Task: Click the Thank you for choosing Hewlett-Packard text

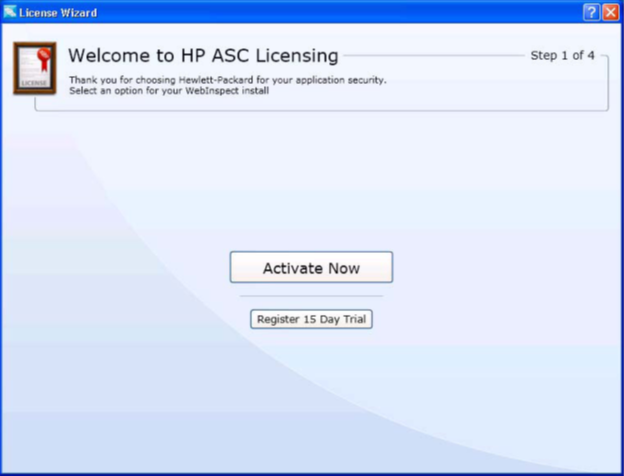Action: 227,79
